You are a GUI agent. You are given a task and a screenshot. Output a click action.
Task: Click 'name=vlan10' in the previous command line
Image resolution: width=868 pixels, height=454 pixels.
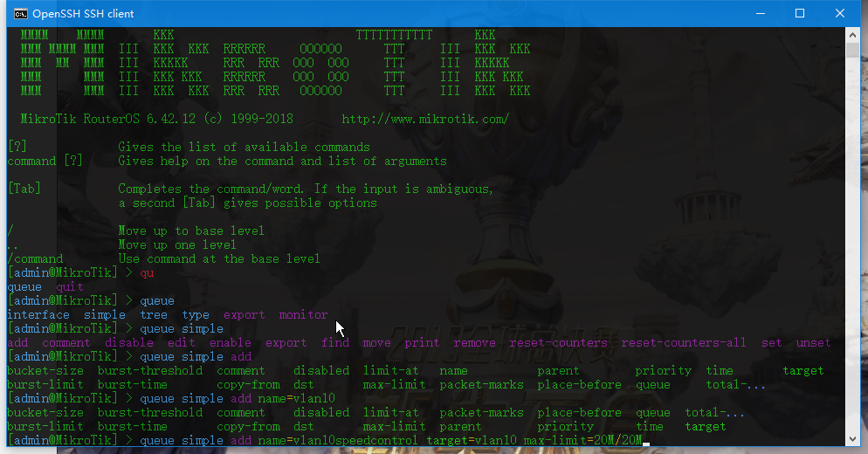point(296,398)
